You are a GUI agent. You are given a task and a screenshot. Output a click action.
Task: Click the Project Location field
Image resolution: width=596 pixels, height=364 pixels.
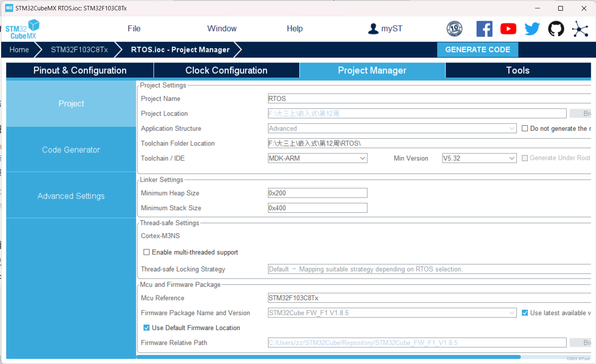pos(417,113)
